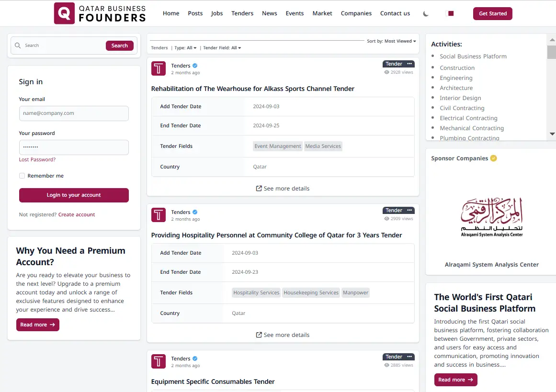
Task: Select the Media Services tender field tag
Action: (323, 146)
